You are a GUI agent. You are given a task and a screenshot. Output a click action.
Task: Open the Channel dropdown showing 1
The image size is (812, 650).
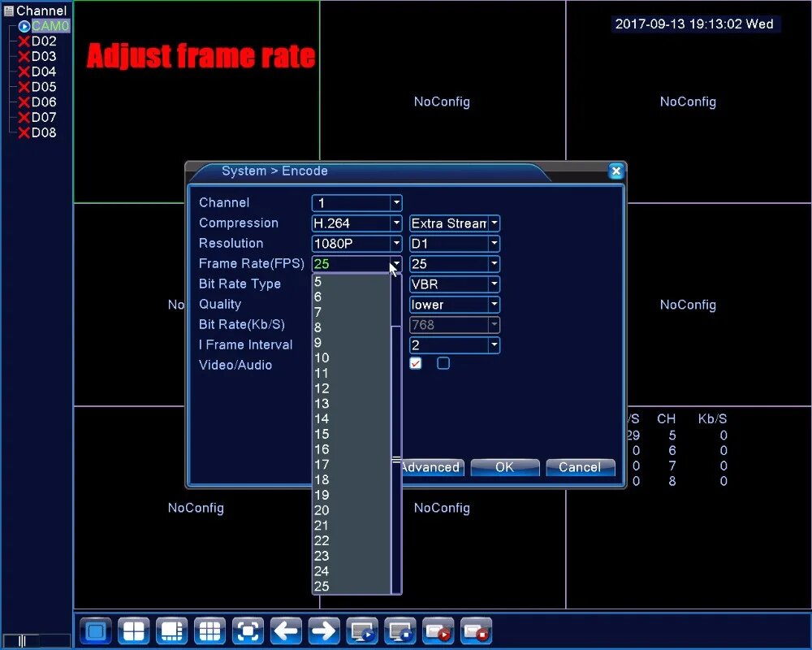tap(356, 202)
